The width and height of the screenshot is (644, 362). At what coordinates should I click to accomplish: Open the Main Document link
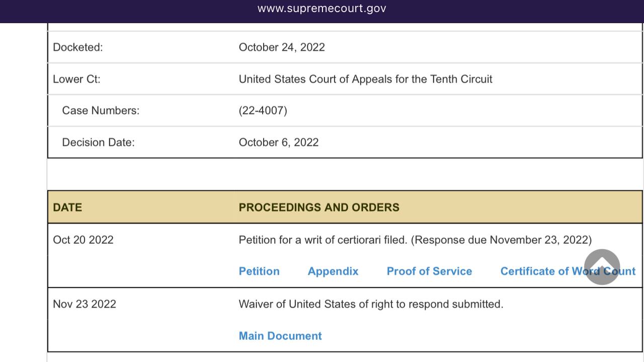coord(280,336)
